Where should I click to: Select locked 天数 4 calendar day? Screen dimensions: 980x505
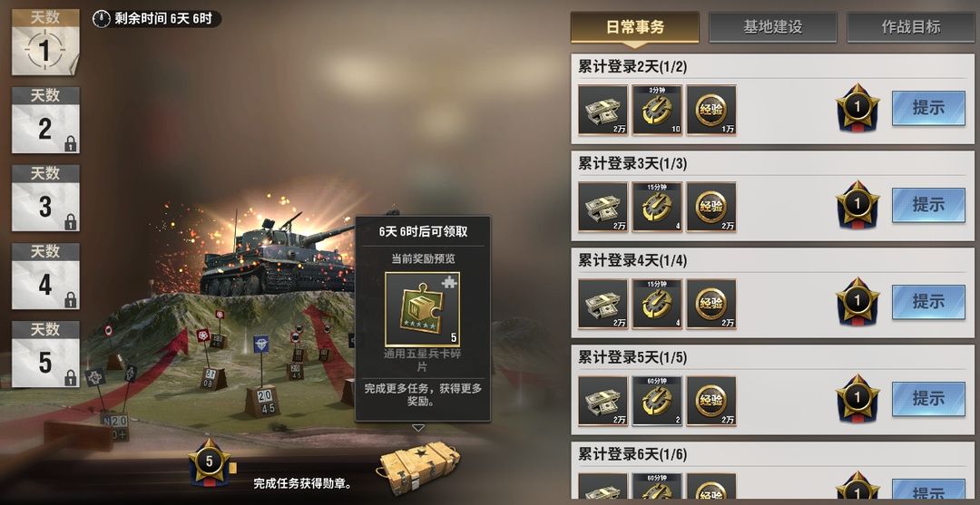point(45,276)
